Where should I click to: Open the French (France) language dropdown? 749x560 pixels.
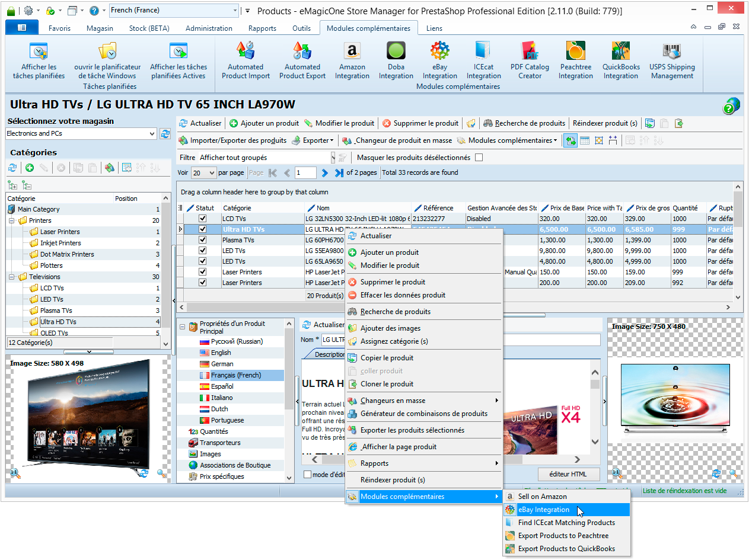(x=235, y=10)
